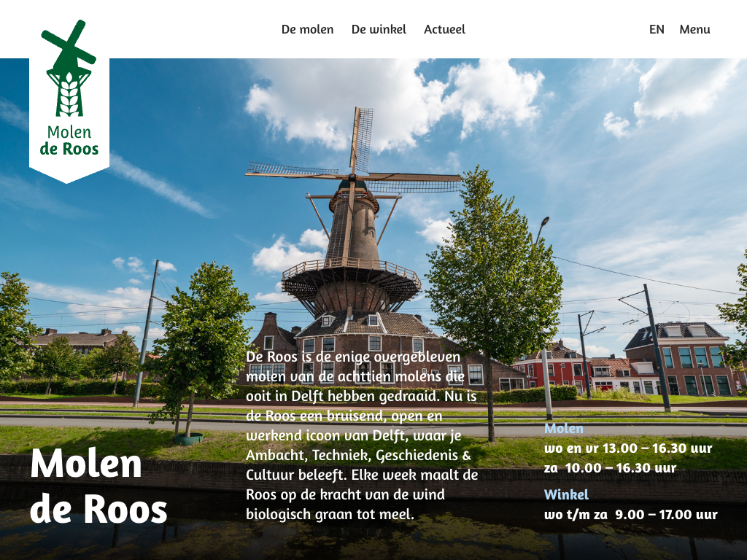The image size is (747, 560).
Task: Click the text 'wo en vr 13.00 – 16.30 uur'
Action: coord(628,448)
